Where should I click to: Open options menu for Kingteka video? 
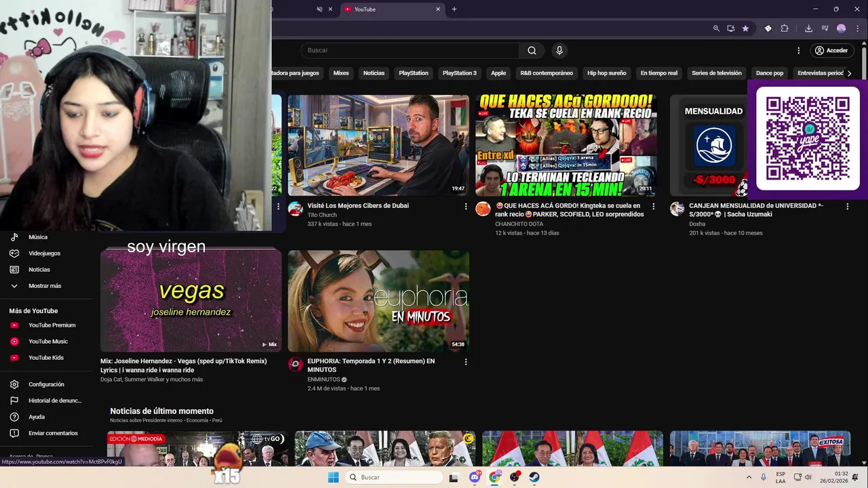[x=654, y=206]
